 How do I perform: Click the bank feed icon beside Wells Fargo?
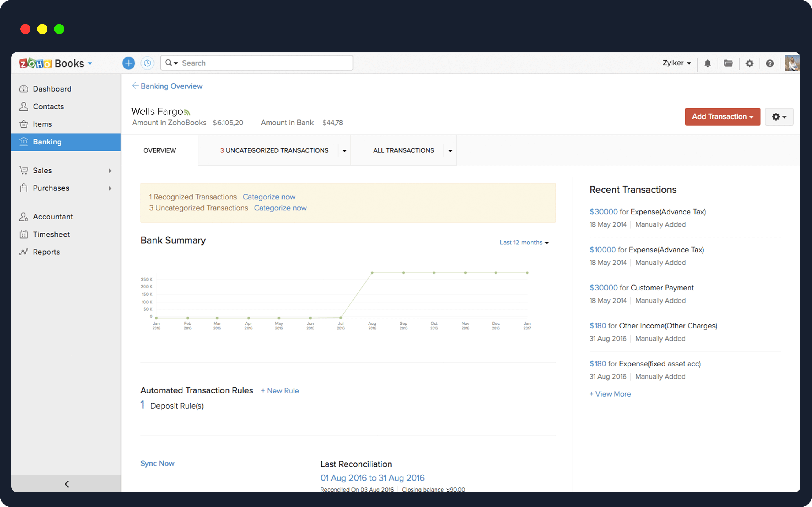187,112
